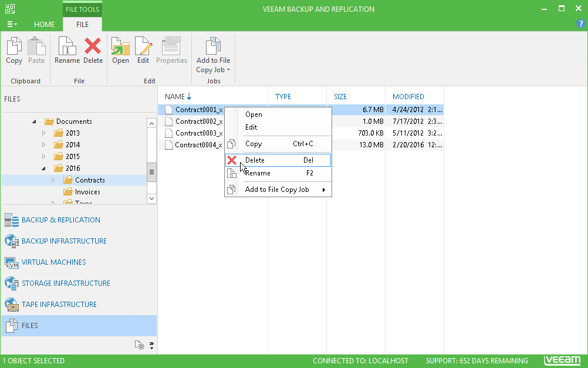Click the Properties ribbon icon

pos(171,46)
